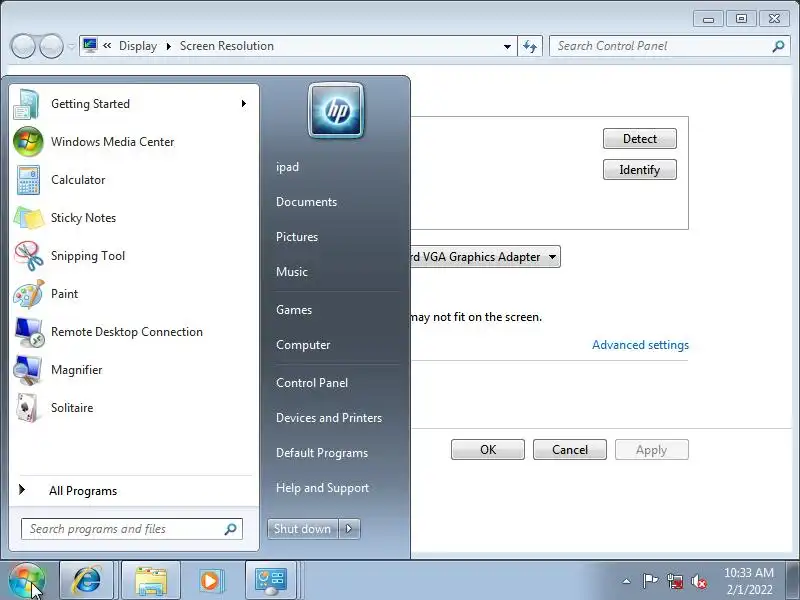Expand the arrow between Display and Screen Resolution
Viewport: 800px width, 600px height.
coord(169,46)
